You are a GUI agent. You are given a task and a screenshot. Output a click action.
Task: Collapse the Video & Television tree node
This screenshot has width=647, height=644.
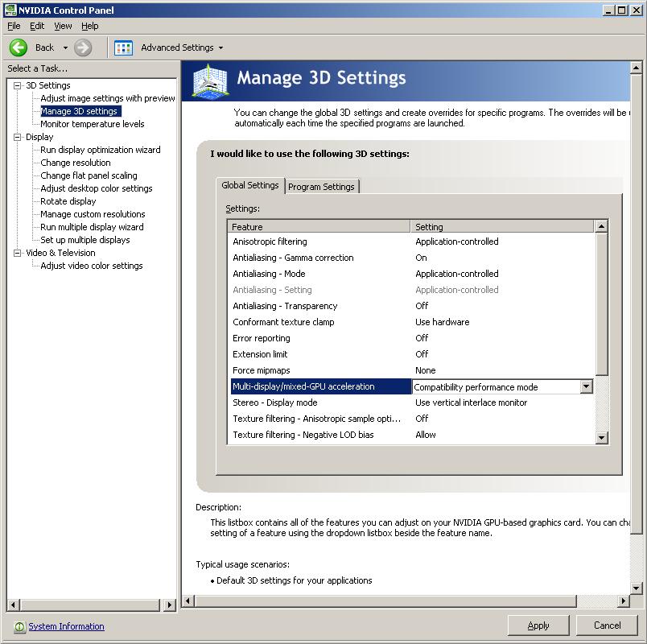18,253
